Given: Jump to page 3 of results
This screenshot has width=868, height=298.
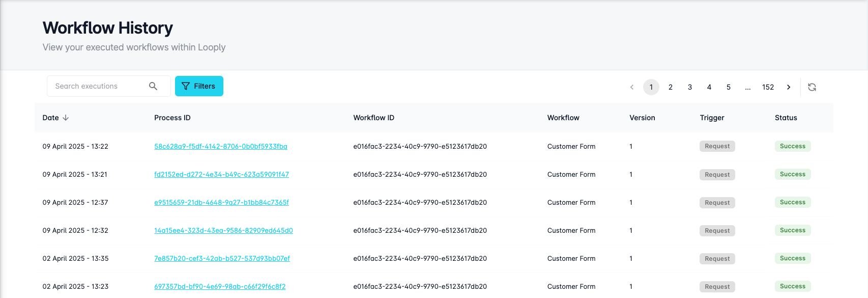Looking at the screenshot, I should point(690,87).
